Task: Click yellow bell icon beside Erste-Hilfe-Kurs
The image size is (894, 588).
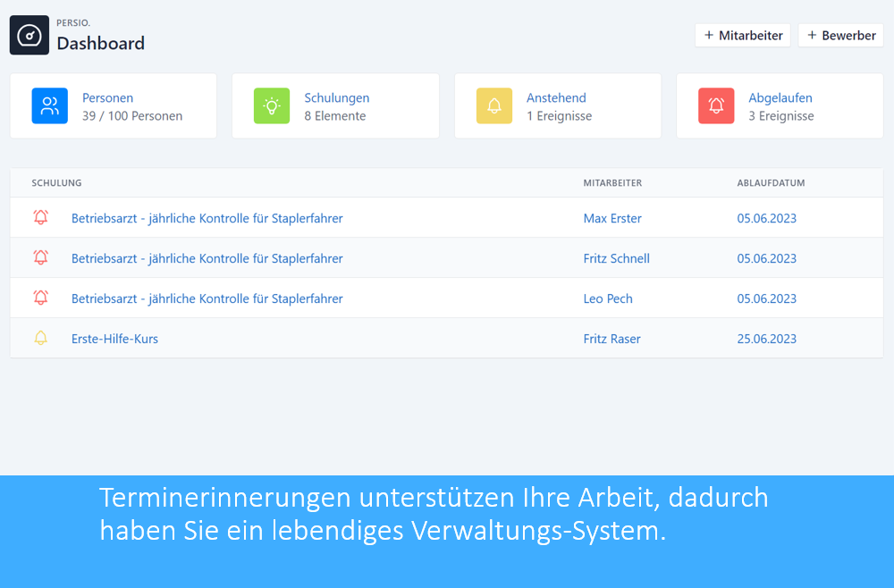Action: 40,338
